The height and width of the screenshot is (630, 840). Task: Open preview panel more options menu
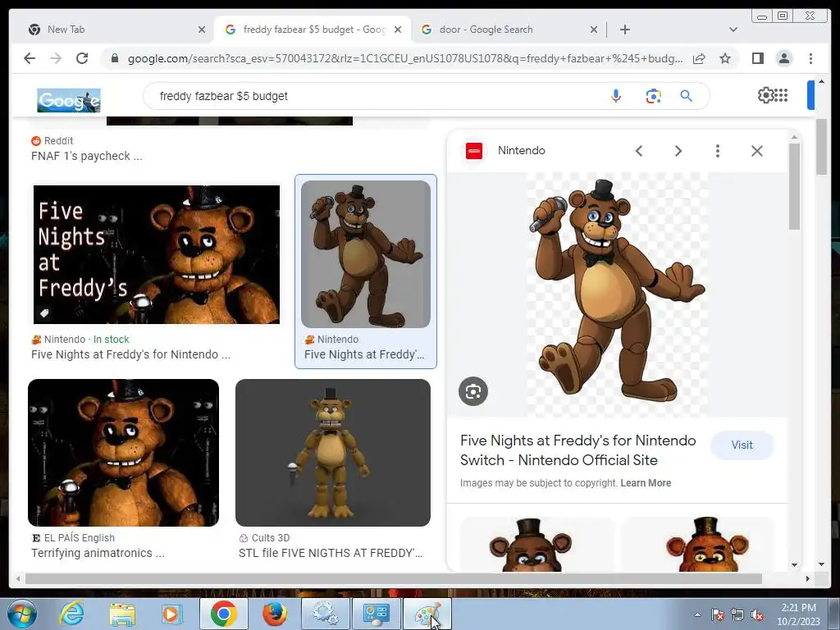[717, 151]
